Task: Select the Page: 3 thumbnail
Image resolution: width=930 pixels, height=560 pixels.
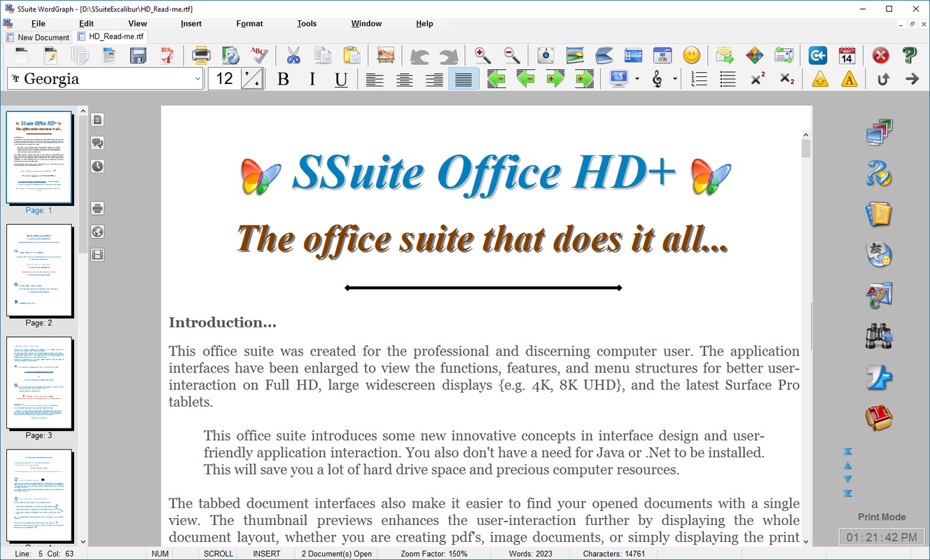Action: pos(39,383)
